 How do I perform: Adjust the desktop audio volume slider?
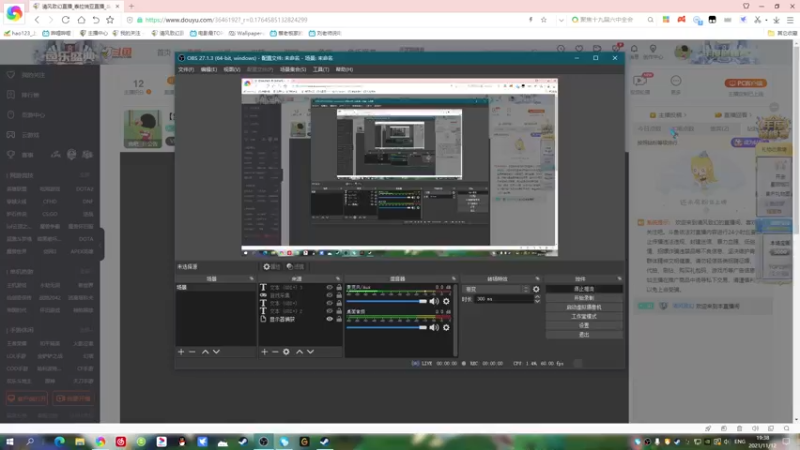(387, 328)
